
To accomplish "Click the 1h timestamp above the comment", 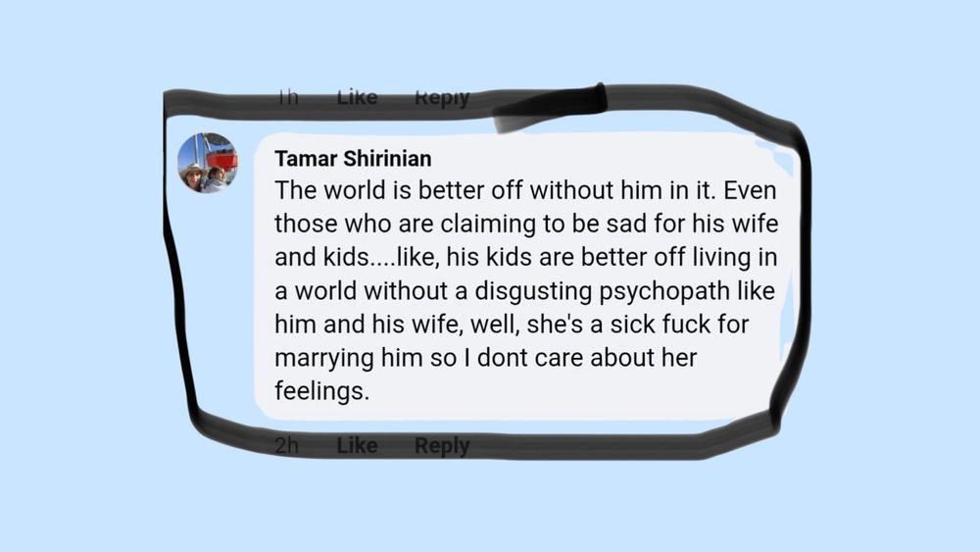I will pos(287,97).
